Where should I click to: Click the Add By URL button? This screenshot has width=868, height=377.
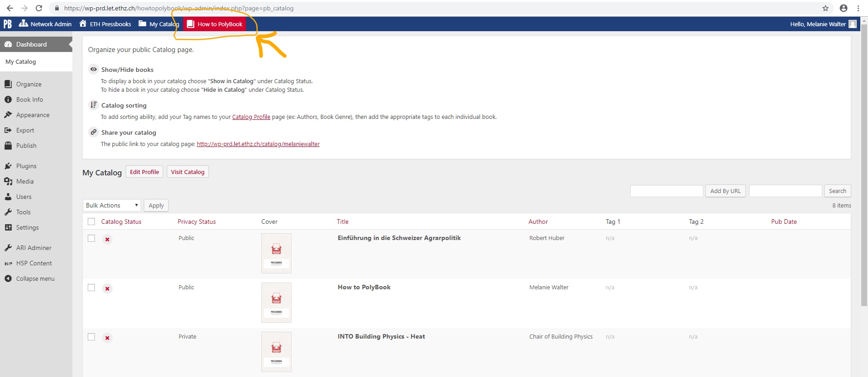coord(725,191)
